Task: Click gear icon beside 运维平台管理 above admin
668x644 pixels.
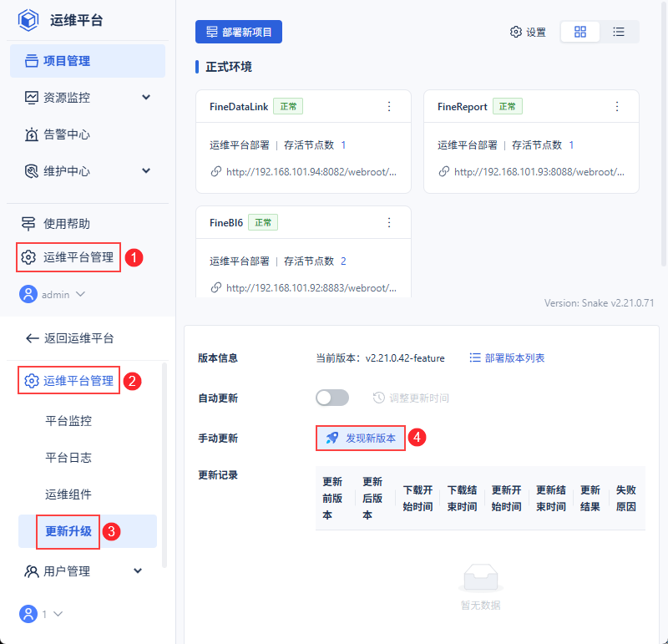Action: point(28,257)
